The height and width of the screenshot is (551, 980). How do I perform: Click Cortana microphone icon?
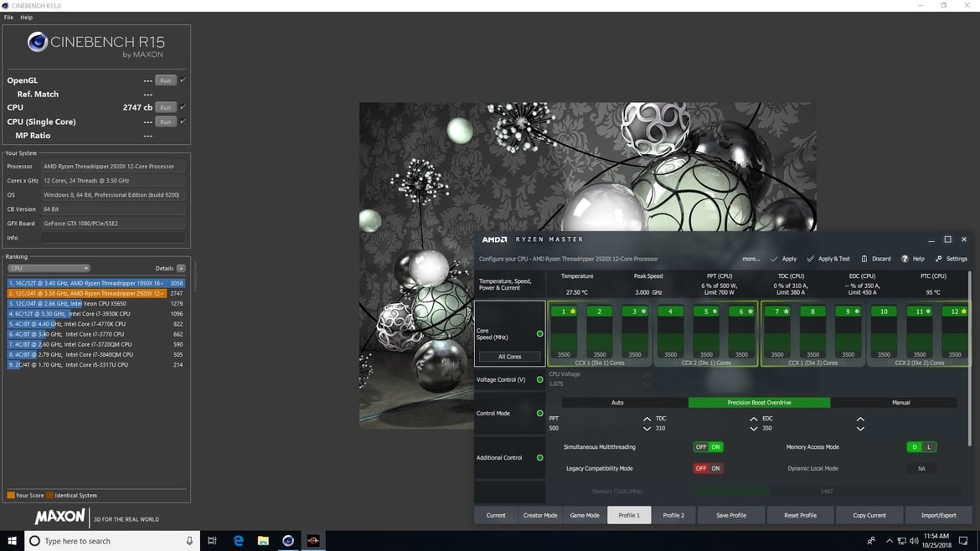[x=189, y=540]
